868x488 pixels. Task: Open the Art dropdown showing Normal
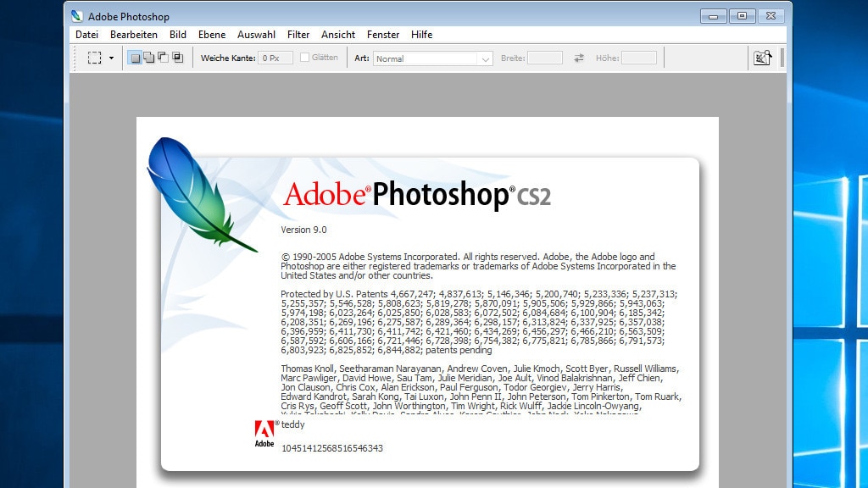tap(432, 58)
